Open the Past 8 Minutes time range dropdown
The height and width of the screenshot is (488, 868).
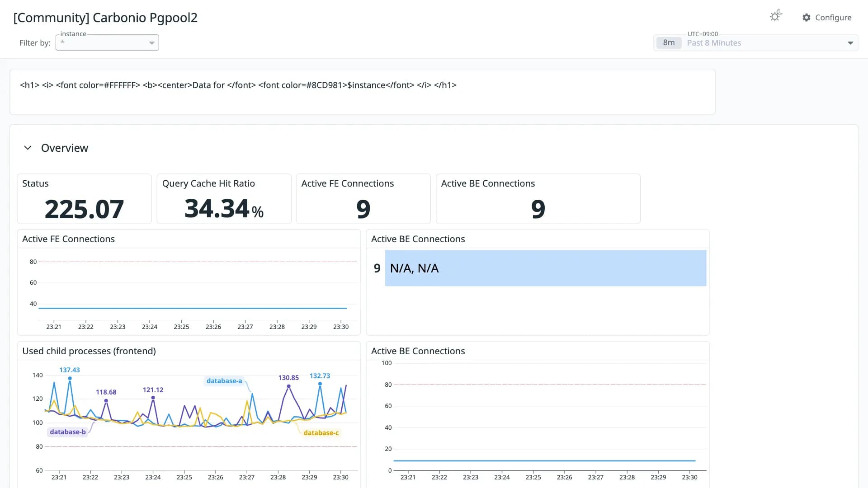[755, 43]
